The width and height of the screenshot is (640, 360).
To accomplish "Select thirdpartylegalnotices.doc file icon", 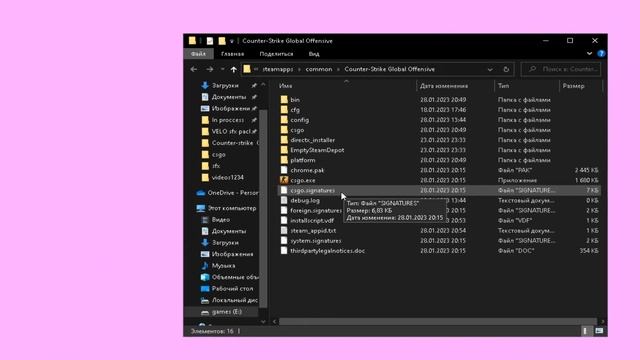I will pyautogui.click(x=284, y=251).
